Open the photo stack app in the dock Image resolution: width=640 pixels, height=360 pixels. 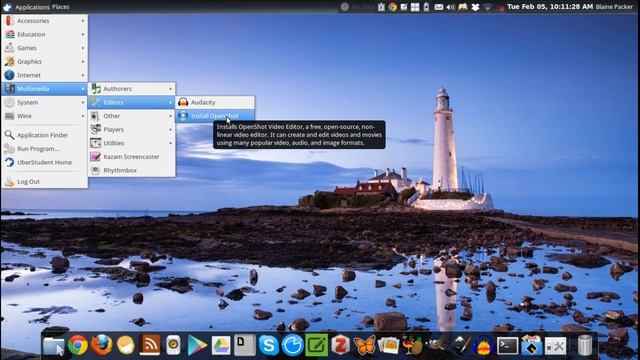click(x=389, y=346)
